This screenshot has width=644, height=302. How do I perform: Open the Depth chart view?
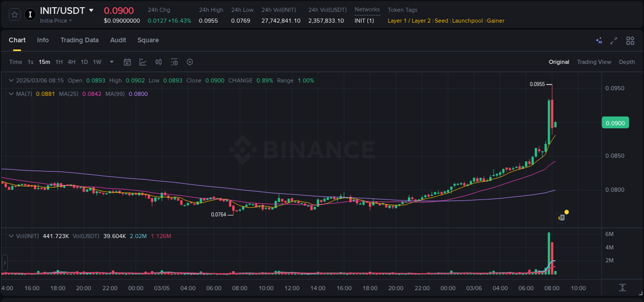[626, 62]
